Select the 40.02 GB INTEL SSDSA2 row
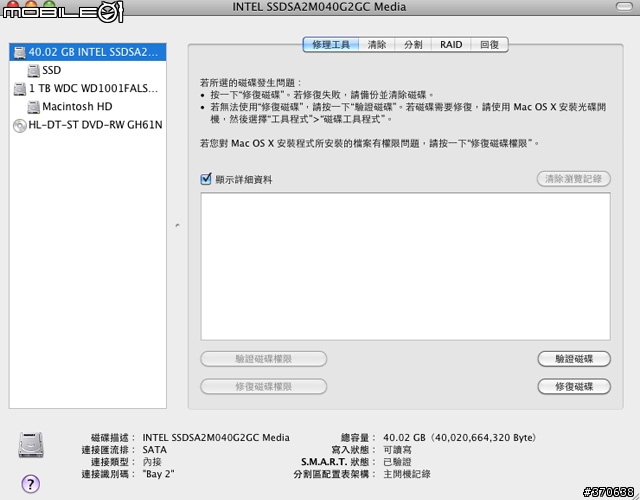Viewport: 640px width, 500px height. click(88, 52)
